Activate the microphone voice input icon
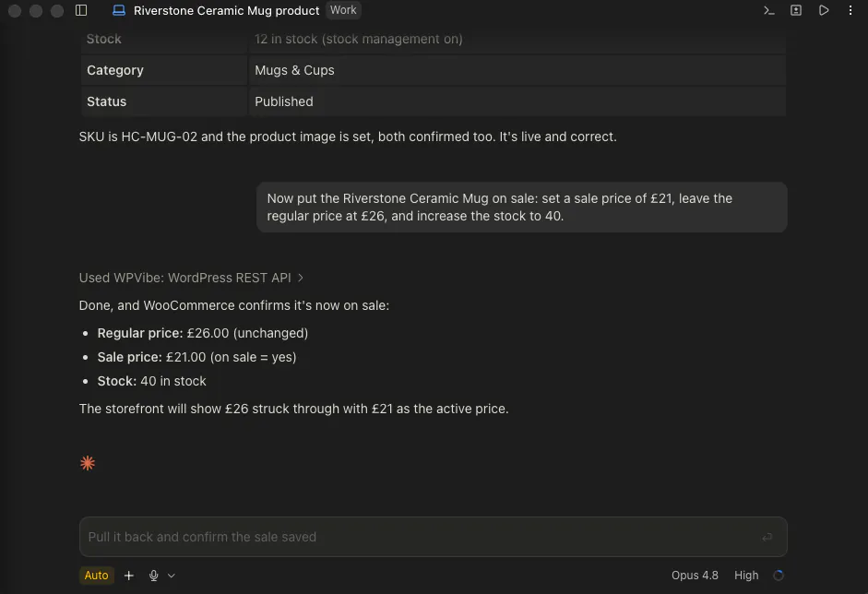Viewport: 868px width, 594px height. coord(154,576)
